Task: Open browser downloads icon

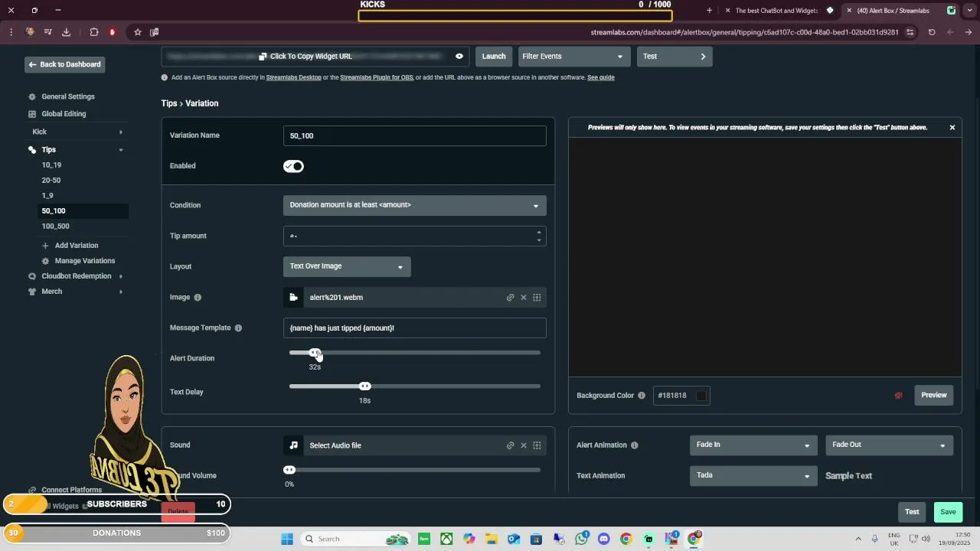Action: 66,32
